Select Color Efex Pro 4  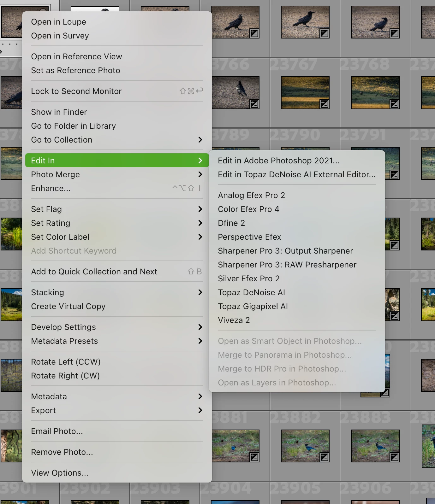coord(297,209)
